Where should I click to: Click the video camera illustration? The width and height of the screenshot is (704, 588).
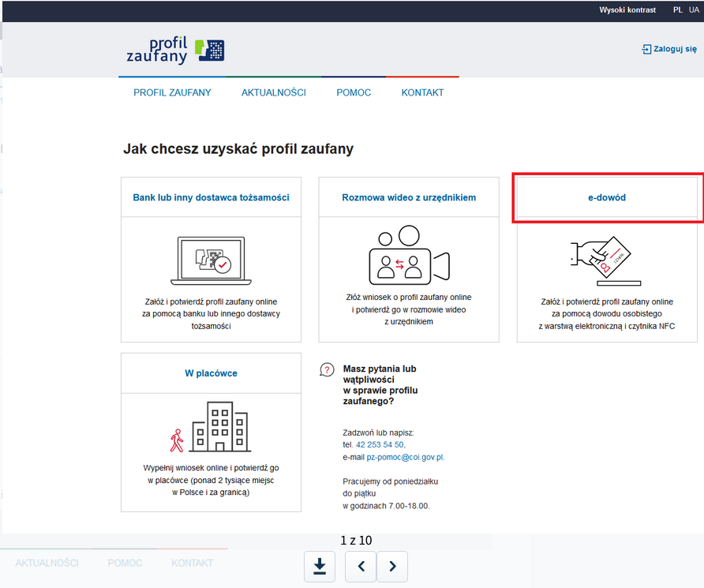(409, 255)
